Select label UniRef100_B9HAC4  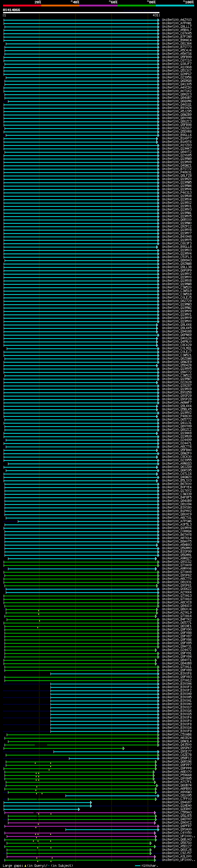point(177,40)
